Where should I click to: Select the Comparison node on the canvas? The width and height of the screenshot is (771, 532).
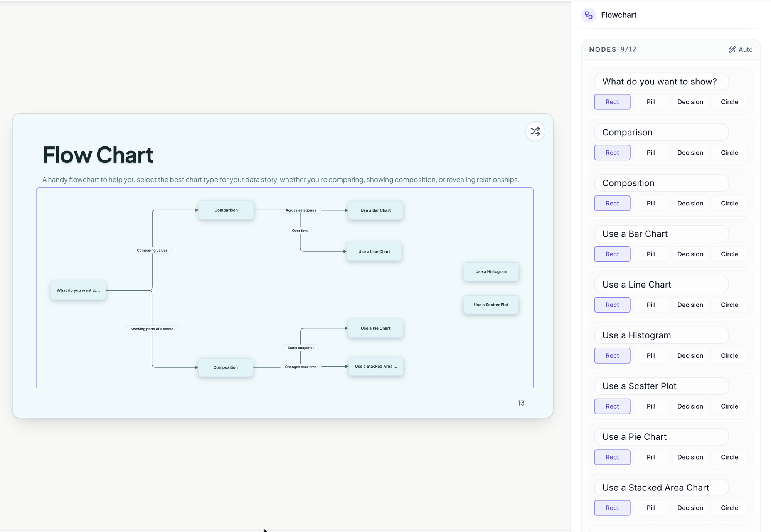click(226, 210)
